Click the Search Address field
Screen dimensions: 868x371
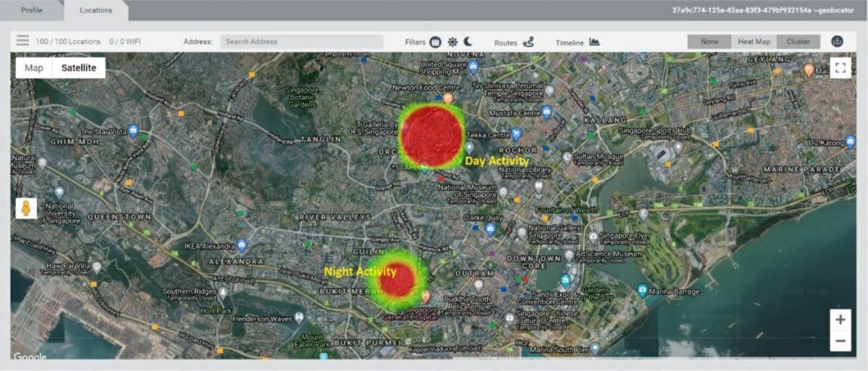[302, 41]
